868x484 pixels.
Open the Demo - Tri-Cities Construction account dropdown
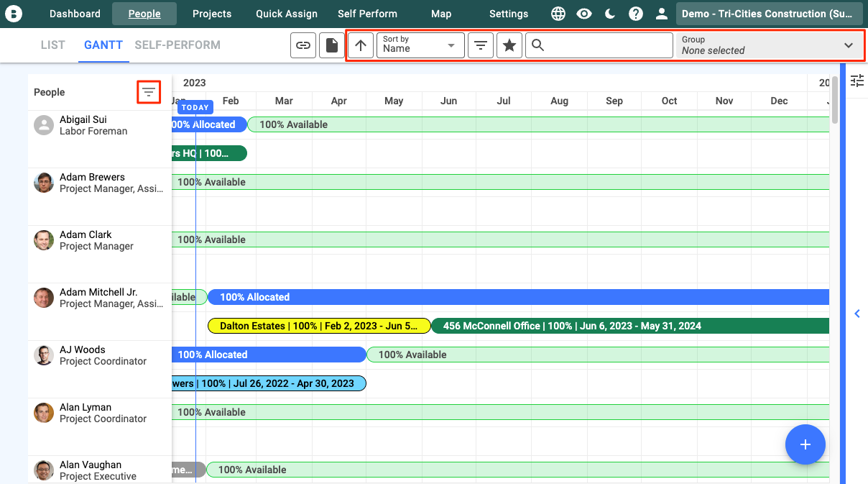pyautogui.click(x=770, y=14)
